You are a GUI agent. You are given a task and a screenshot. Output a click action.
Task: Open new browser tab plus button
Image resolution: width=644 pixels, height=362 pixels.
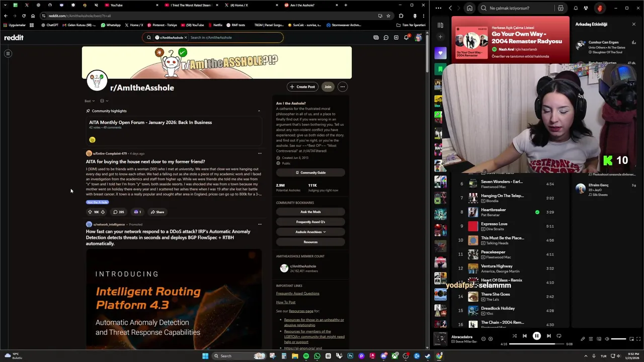(346, 5)
